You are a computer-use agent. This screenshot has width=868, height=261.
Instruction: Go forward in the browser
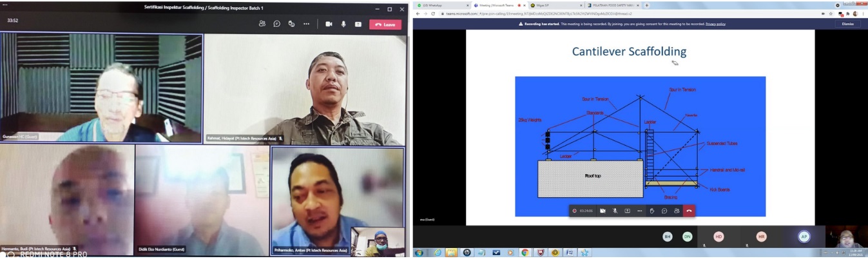coord(426,14)
